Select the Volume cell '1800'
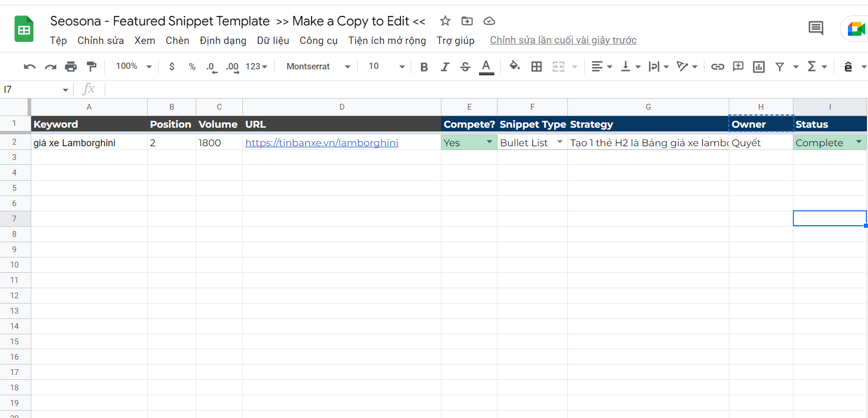The width and height of the screenshot is (868, 418). click(219, 143)
